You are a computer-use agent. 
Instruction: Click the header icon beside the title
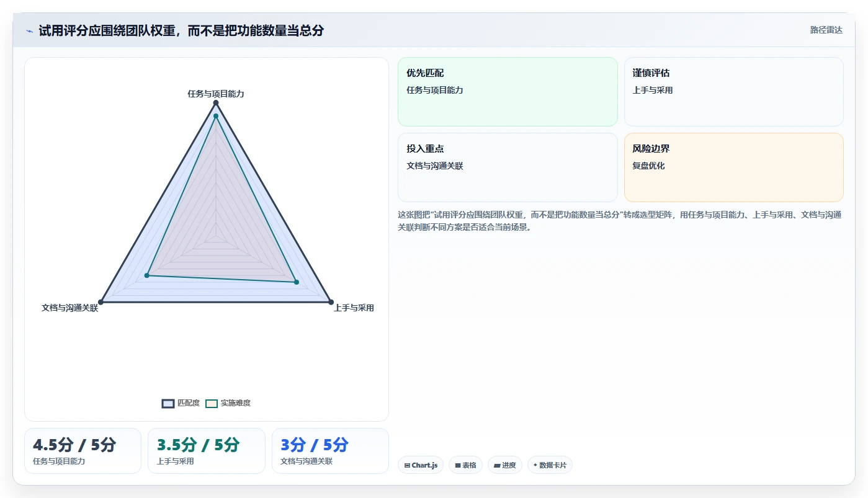click(x=29, y=31)
